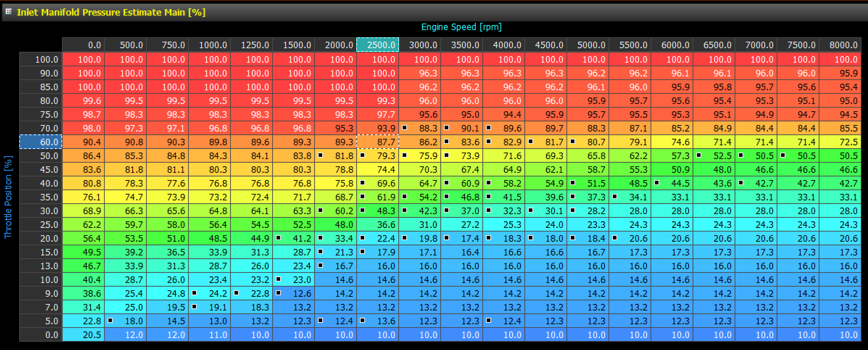Select the 60.0 throttle position row header
Image resolution: width=868 pixels, height=350 pixels.
[x=41, y=142]
